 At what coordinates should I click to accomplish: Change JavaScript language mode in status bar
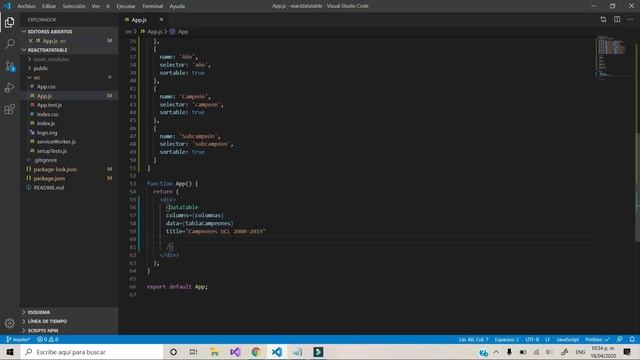568,340
